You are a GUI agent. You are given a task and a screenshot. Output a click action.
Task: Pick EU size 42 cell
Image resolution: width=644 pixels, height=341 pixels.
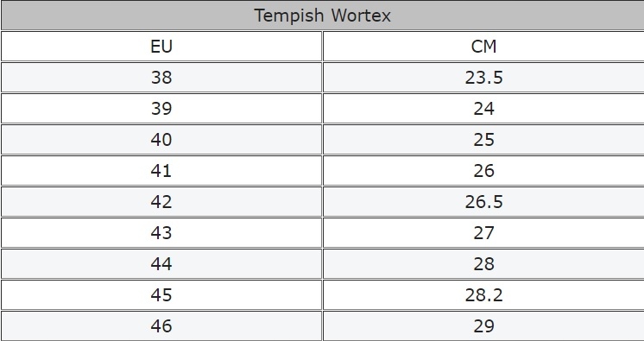[x=161, y=202]
